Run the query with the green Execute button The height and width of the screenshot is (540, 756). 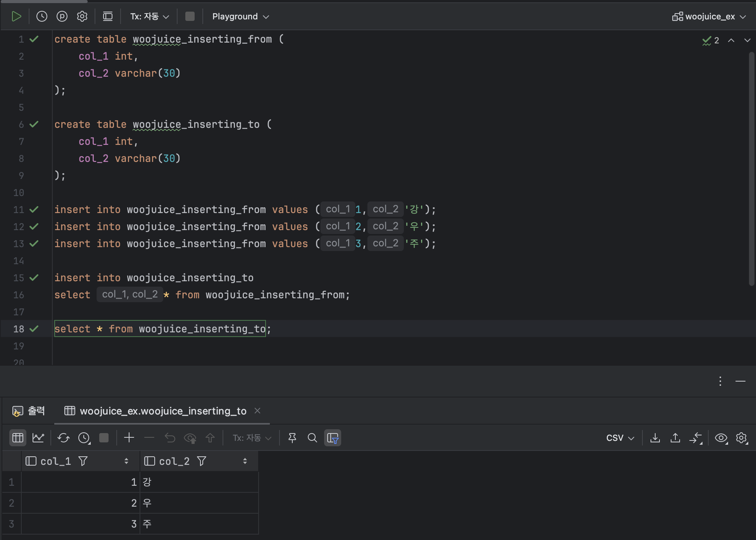(16, 16)
